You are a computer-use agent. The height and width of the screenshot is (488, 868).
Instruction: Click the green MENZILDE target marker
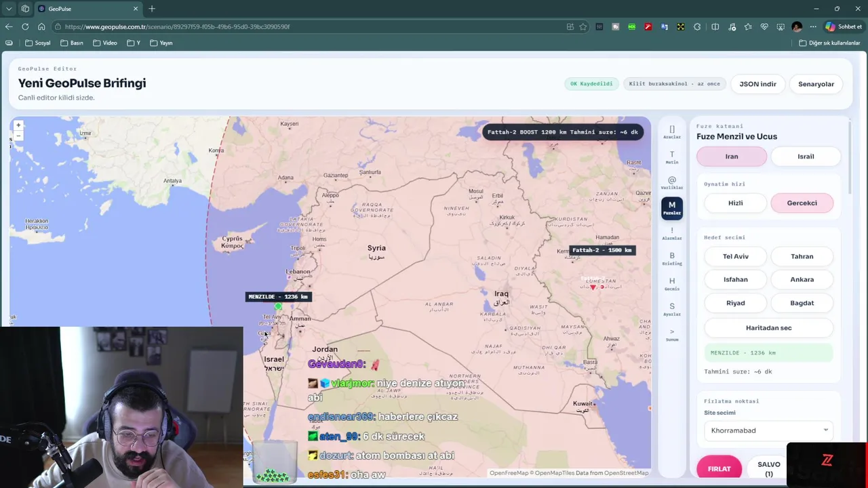(278, 306)
